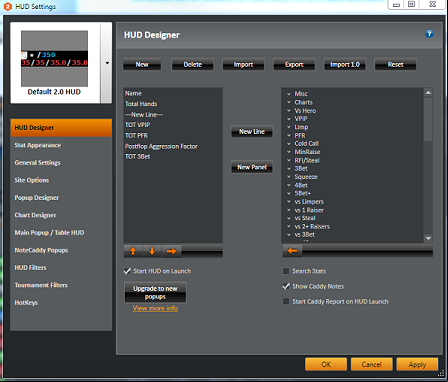Select Default 2.0 HUD preview thumbnail
448x382 pixels.
click(x=55, y=63)
